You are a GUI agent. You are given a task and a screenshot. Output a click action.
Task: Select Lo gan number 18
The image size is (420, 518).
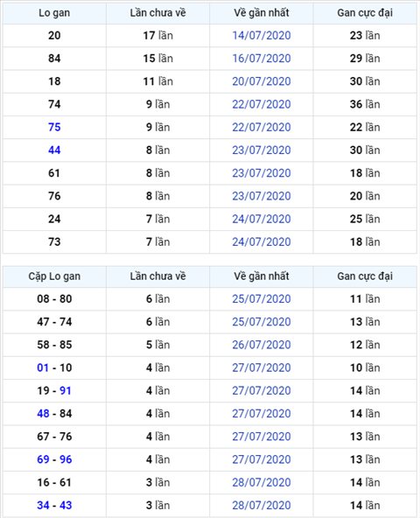54,81
